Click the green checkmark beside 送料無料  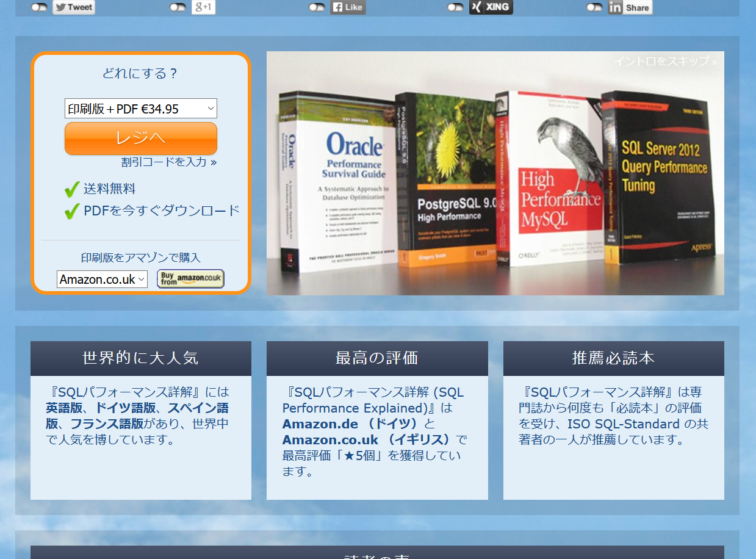pyautogui.click(x=72, y=189)
